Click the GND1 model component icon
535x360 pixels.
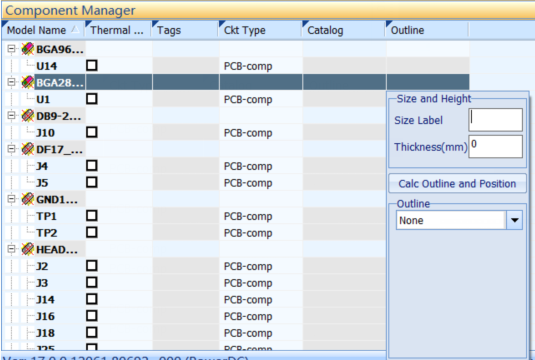pos(28,199)
